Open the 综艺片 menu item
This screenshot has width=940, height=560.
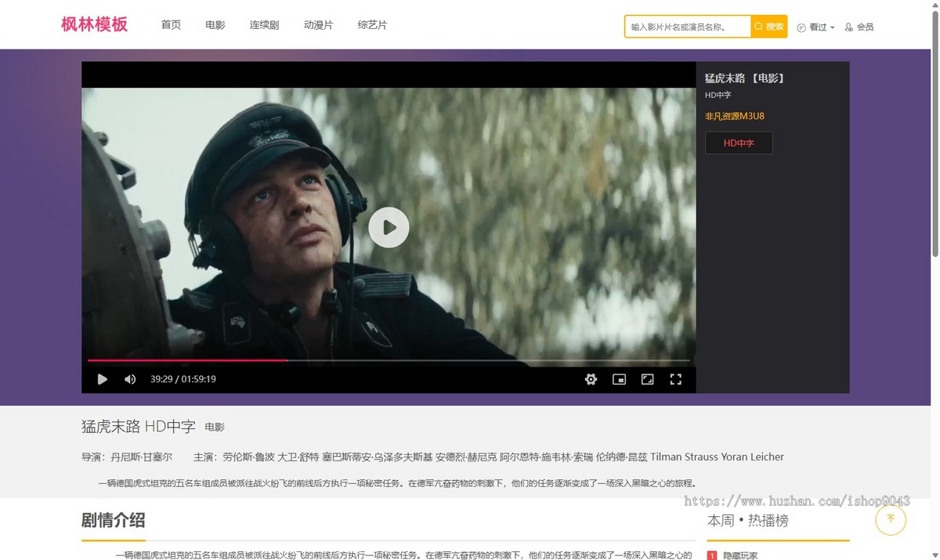[372, 25]
